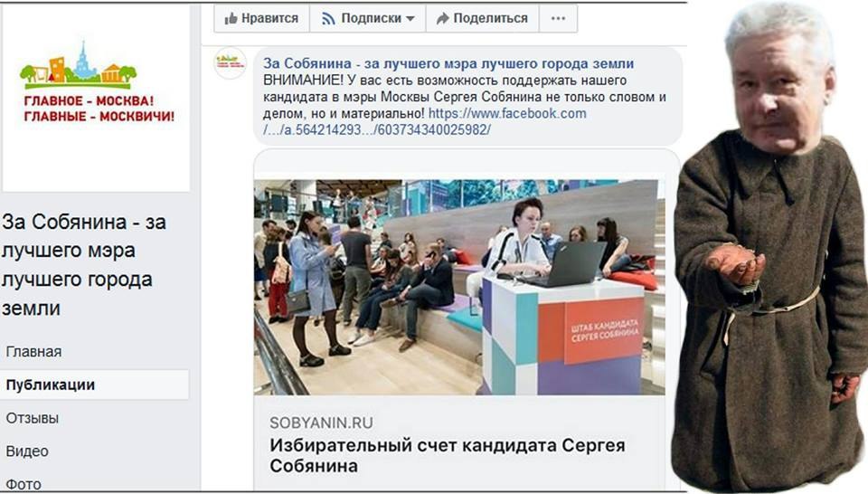
Task: Open the Избирательный счет кандидата article title
Action: pyautogui.click(x=448, y=455)
